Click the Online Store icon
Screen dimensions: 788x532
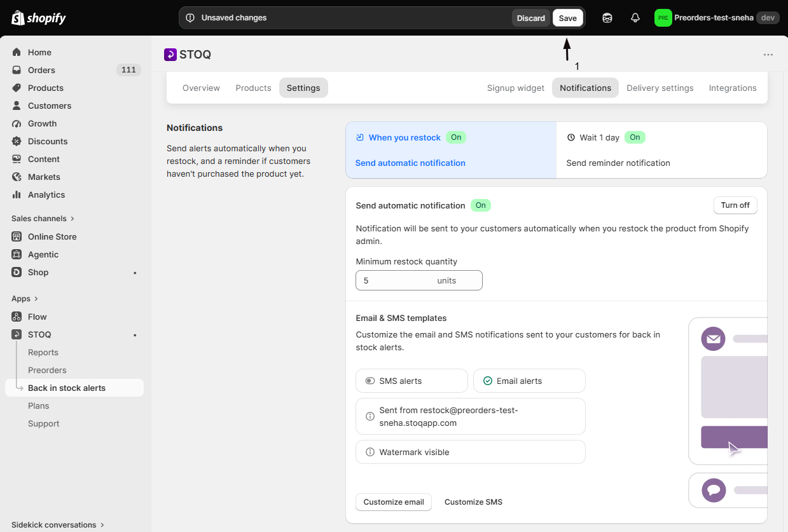click(17, 236)
